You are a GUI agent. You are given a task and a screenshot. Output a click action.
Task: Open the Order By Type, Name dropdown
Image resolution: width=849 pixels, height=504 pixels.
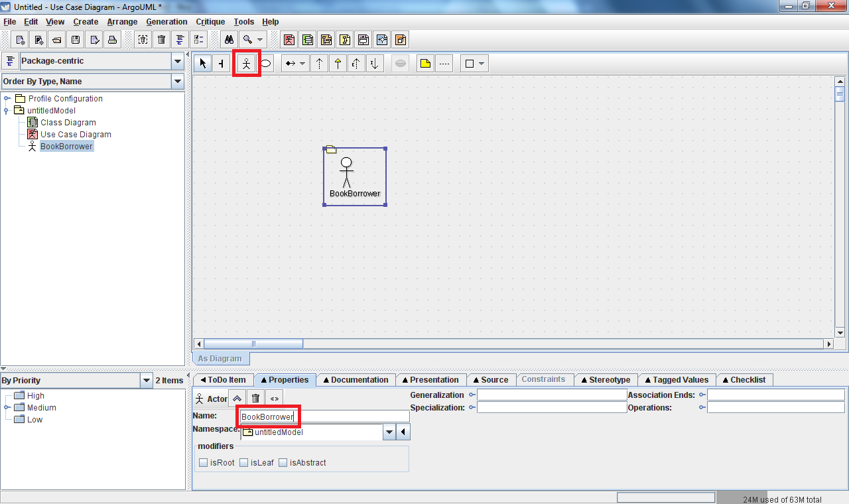(x=178, y=82)
